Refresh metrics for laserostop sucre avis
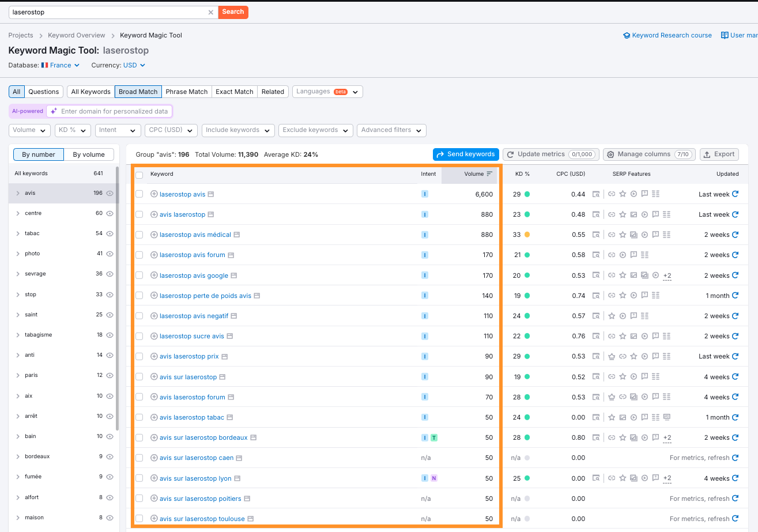The image size is (758, 532). pos(735,336)
